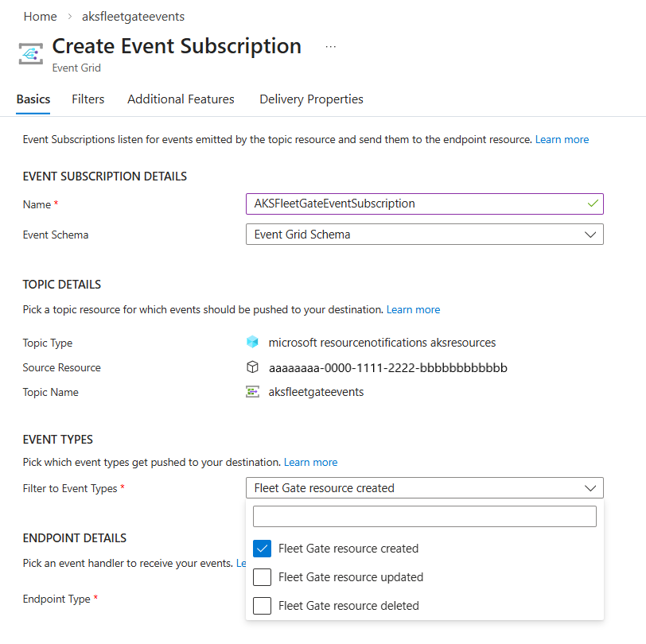Open the Event Schema dropdown

click(425, 235)
